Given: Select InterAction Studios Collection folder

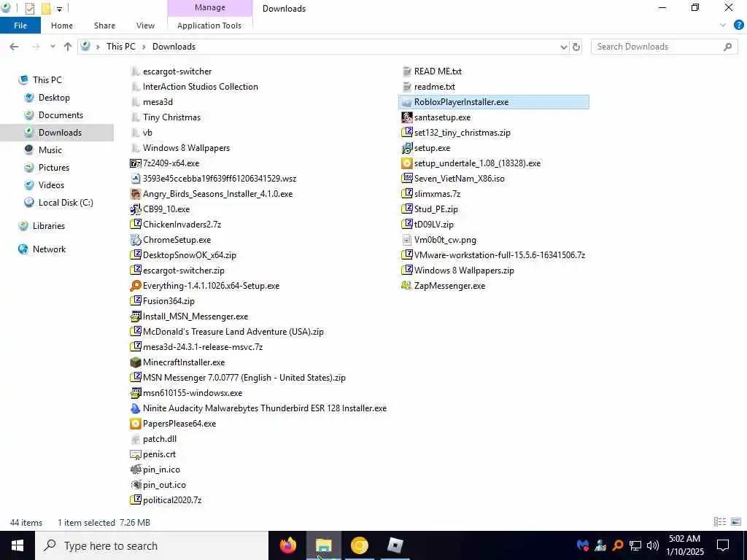Looking at the screenshot, I should click(194, 87).
